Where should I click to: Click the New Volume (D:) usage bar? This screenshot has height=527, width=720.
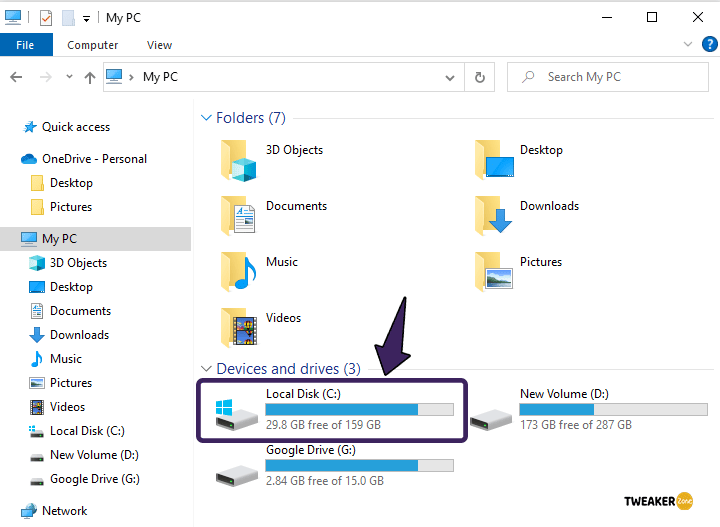pos(613,409)
